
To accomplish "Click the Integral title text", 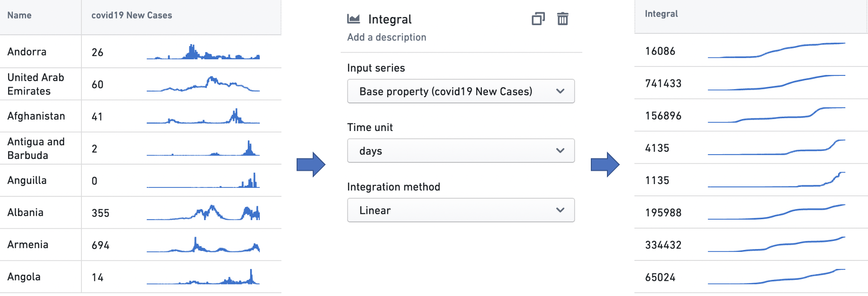I will 390,19.
